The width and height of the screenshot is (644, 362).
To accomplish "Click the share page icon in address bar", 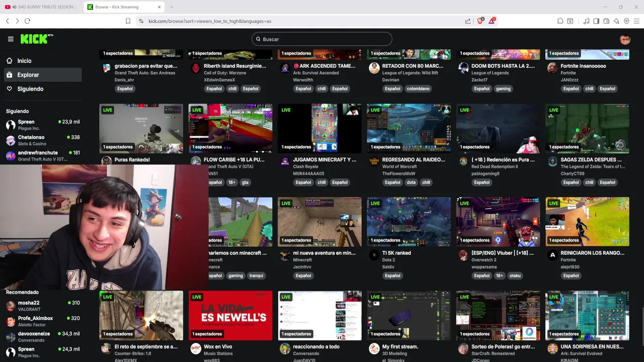I will (468, 21).
